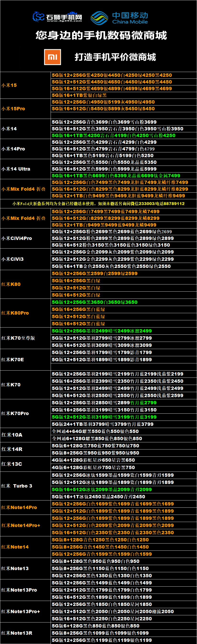Click the "红米K80" model name cell

(x=26, y=284)
